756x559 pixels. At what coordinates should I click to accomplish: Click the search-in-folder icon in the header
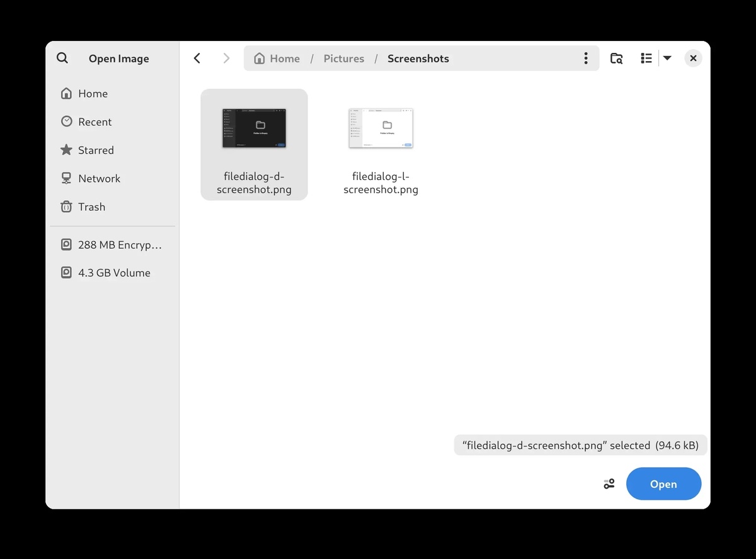(616, 58)
